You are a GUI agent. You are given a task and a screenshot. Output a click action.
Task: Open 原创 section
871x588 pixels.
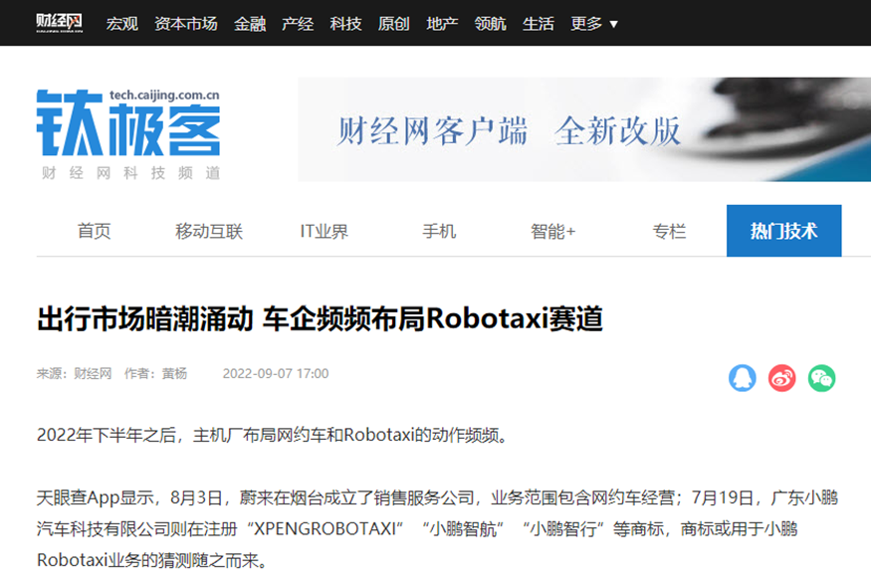394,24
